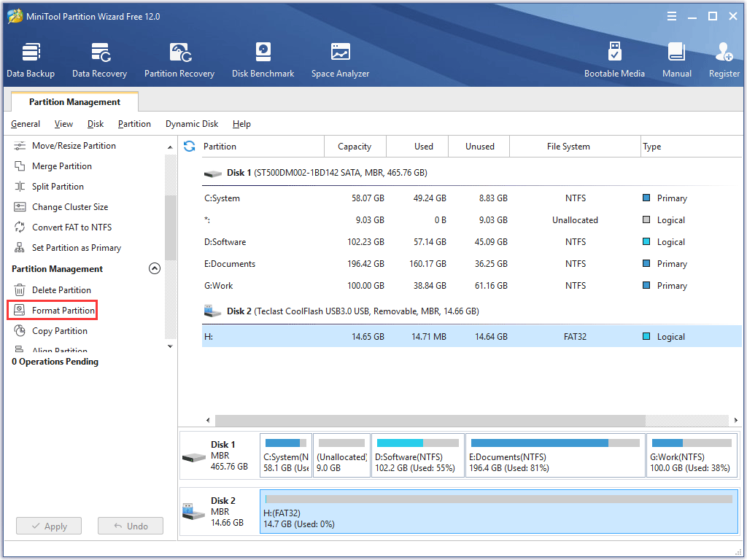This screenshot has height=560, width=747.
Task: Create Bootable Media
Action: [614, 60]
